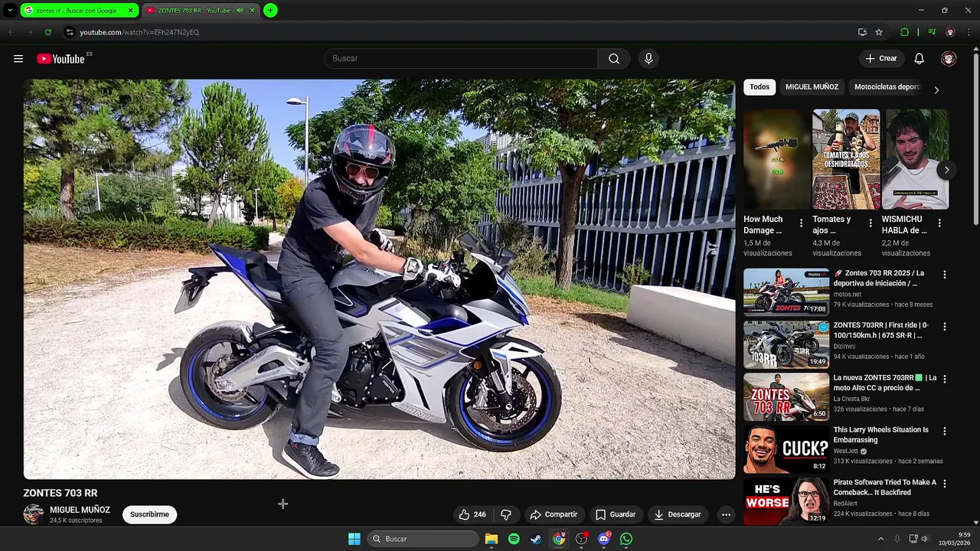This screenshot has width=980, height=551.
Task: Open browser extensions puzzle icon
Action: click(904, 32)
